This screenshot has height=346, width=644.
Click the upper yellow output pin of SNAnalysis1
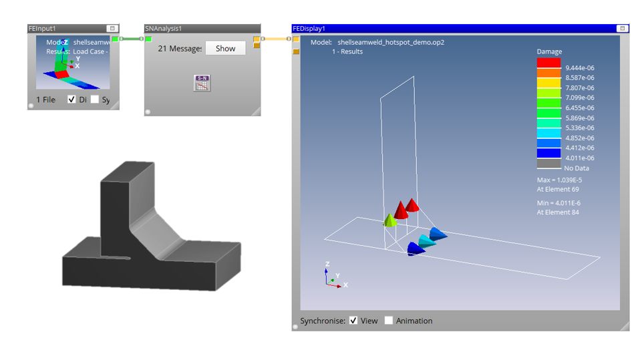pos(257,39)
